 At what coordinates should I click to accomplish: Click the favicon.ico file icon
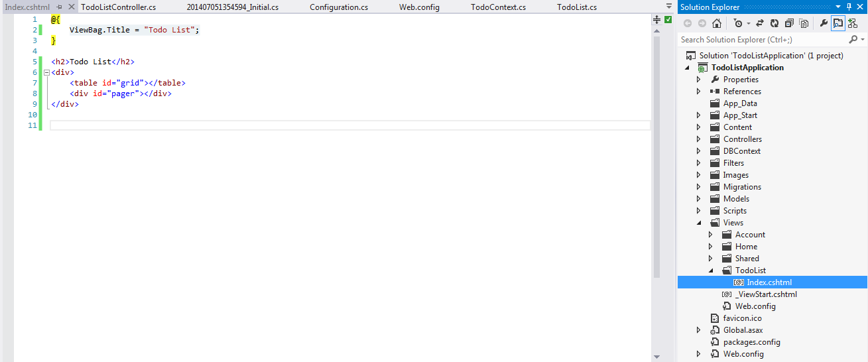[715, 318]
